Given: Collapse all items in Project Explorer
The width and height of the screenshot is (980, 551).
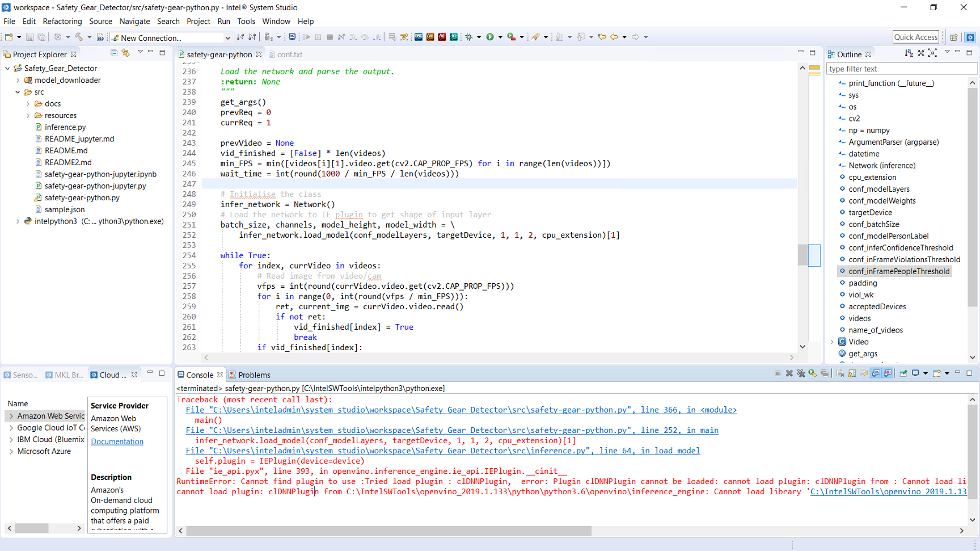Looking at the screenshot, I should pos(114,53).
